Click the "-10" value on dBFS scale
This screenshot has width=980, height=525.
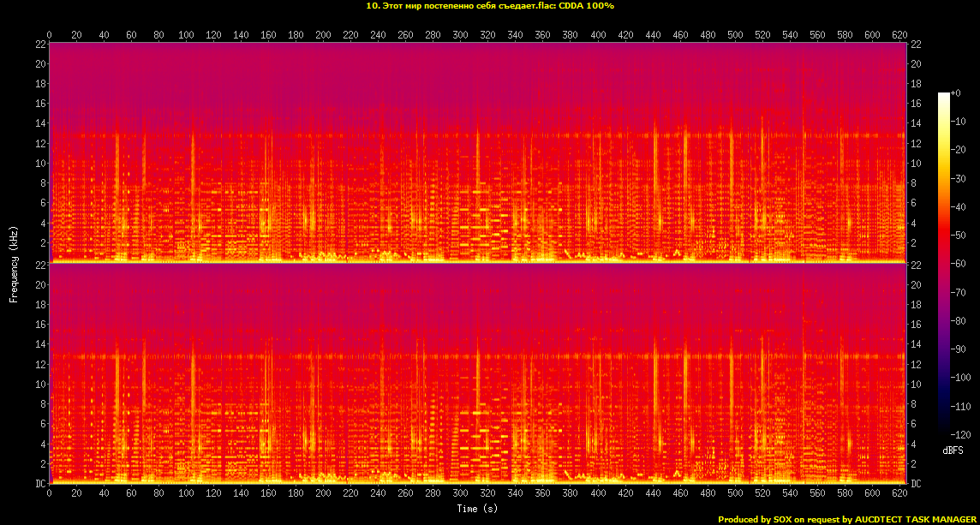958,122
